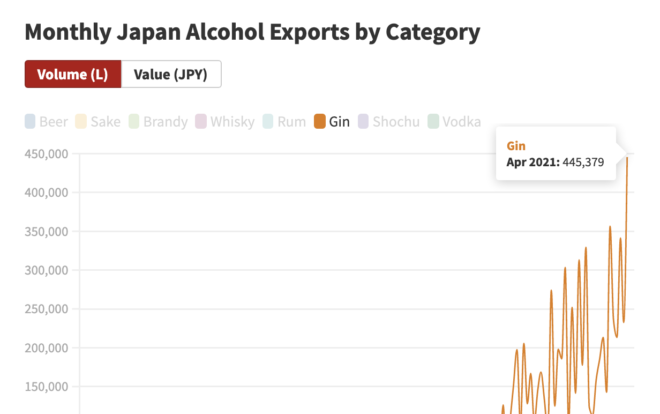The height and width of the screenshot is (414, 660).
Task: Show the Vodka series via its label
Action: 462,122
